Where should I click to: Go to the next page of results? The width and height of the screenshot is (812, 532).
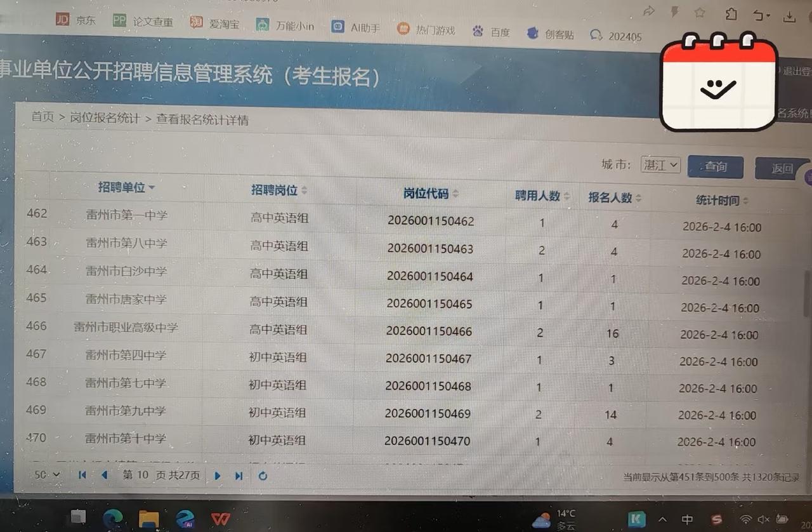[x=217, y=475]
